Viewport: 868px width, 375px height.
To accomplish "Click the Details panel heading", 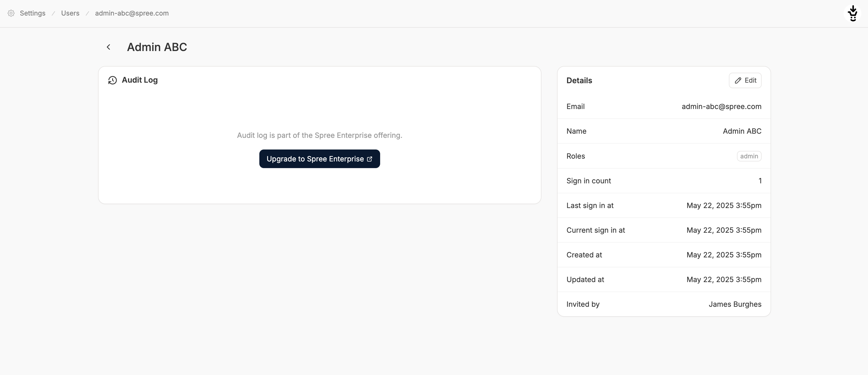I will [x=579, y=80].
